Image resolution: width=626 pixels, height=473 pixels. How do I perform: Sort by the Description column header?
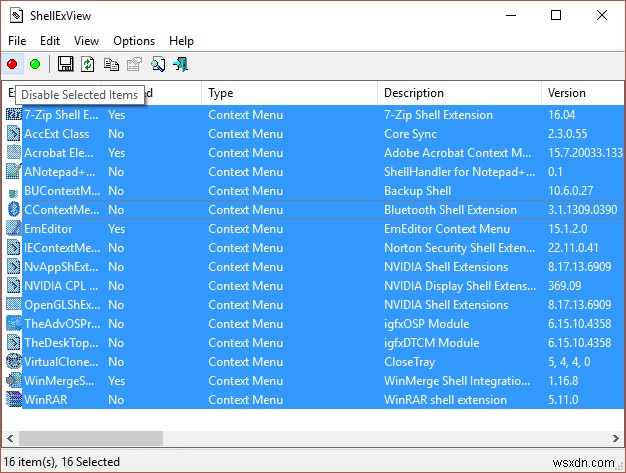point(459,93)
